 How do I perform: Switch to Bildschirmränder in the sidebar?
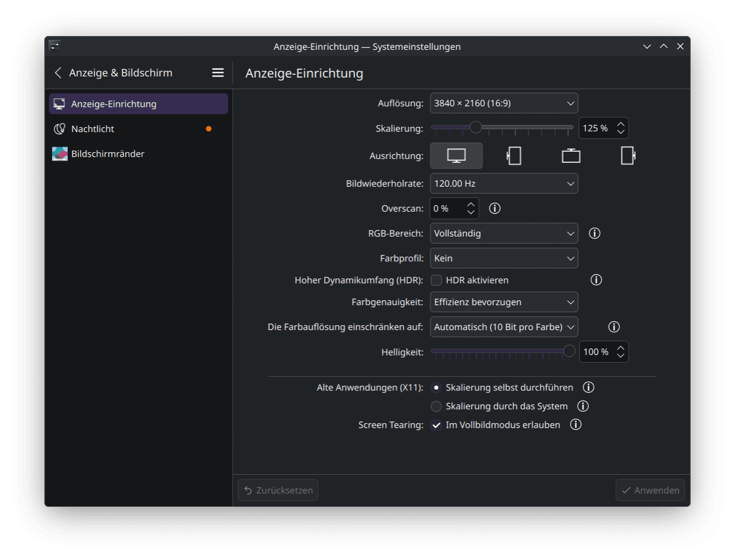tap(108, 153)
